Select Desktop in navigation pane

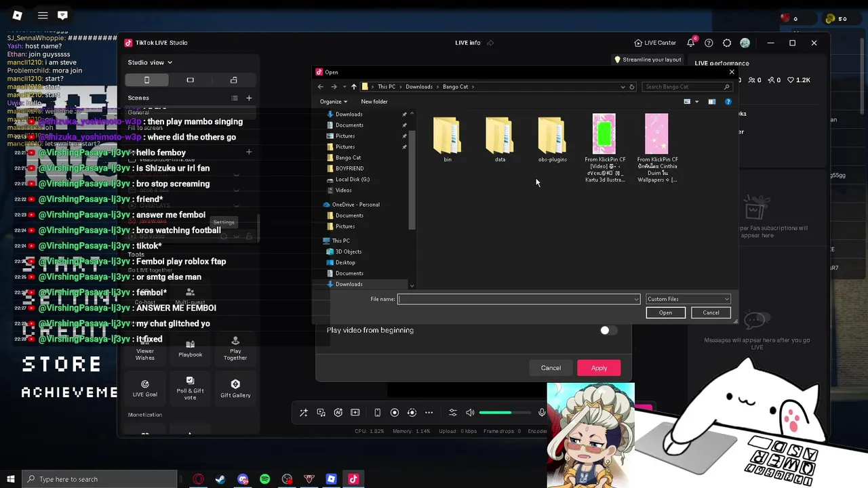coord(344,262)
